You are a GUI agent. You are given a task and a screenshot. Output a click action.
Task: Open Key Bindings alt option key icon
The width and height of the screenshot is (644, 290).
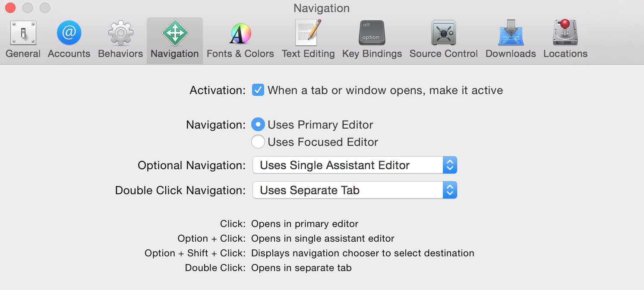pos(372,33)
